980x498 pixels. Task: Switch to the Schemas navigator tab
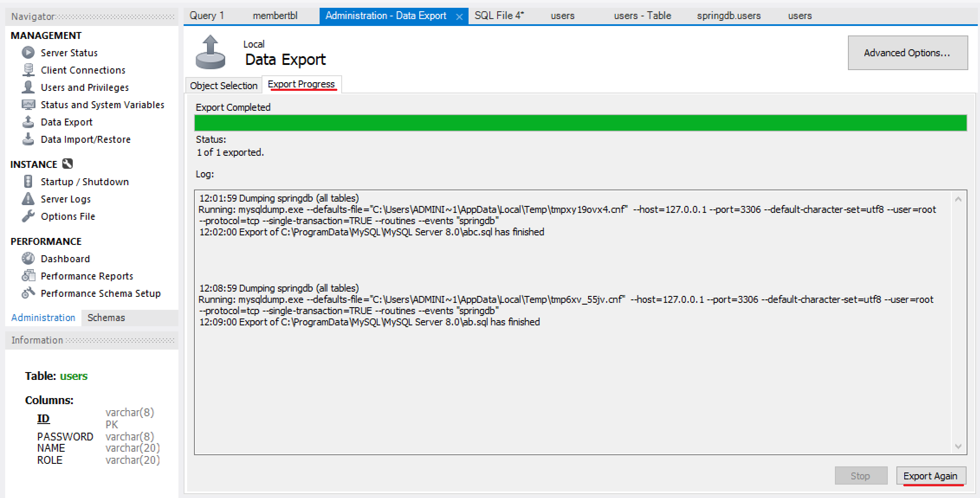click(106, 318)
